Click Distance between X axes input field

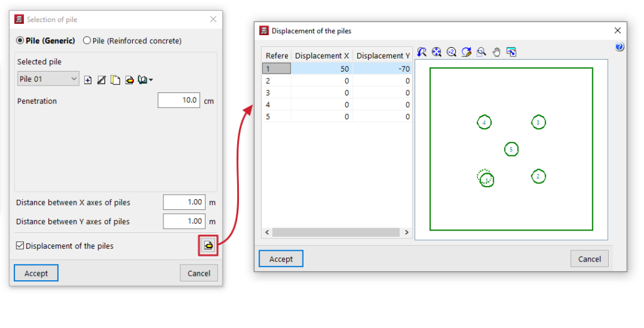tap(184, 202)
